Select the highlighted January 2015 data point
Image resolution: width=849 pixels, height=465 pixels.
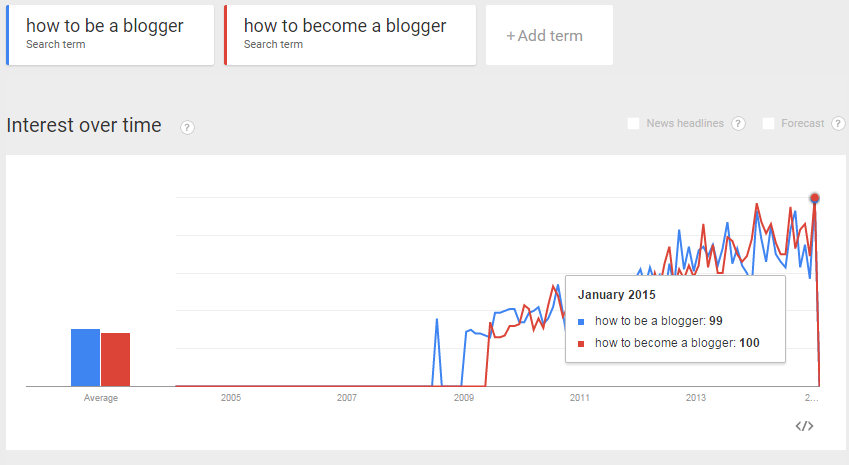(814, 198)
